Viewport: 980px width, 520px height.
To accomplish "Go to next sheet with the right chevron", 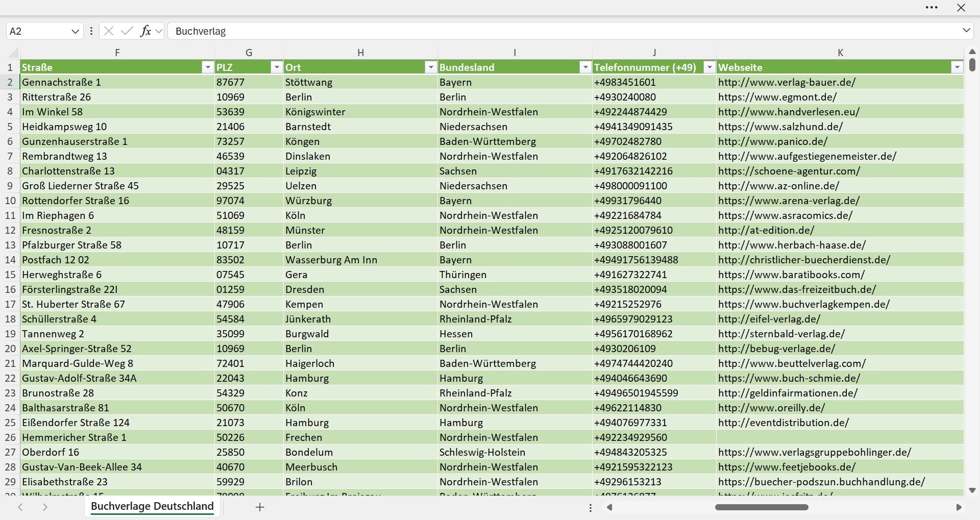I will coord(45,507).
